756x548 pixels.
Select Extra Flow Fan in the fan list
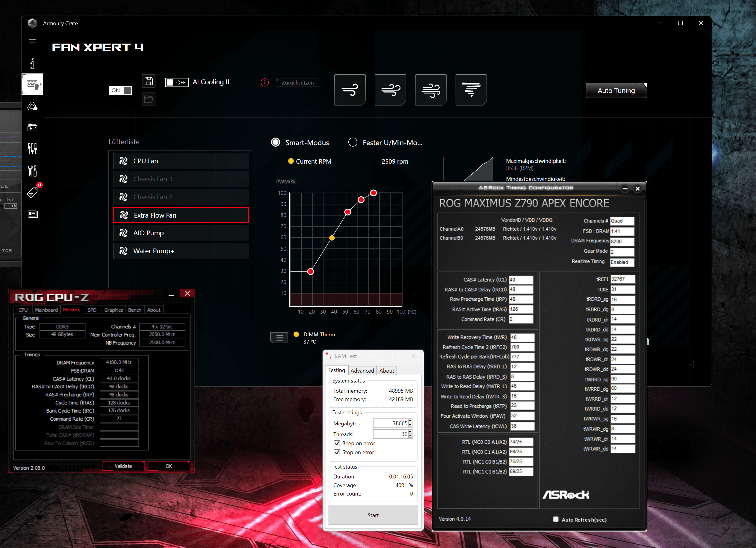click(x=181, y=215)
